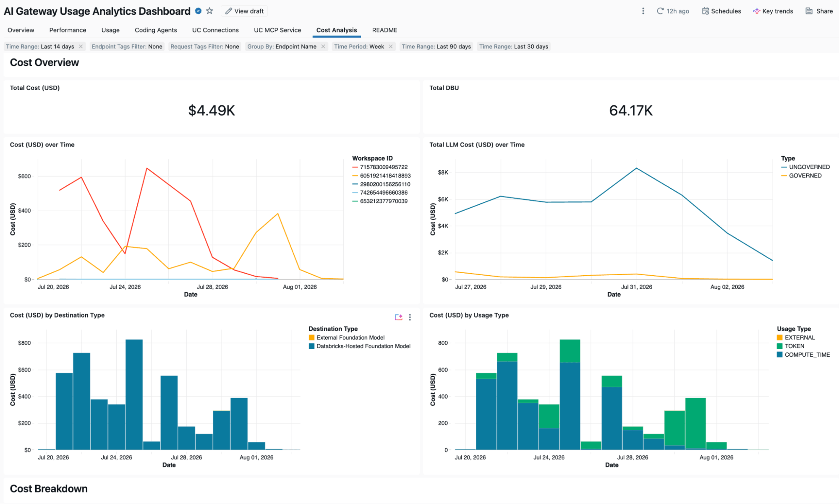This screenshot has height=504, width=839.
Task: Click the red line peak above $600
Action: pos(147,168)
